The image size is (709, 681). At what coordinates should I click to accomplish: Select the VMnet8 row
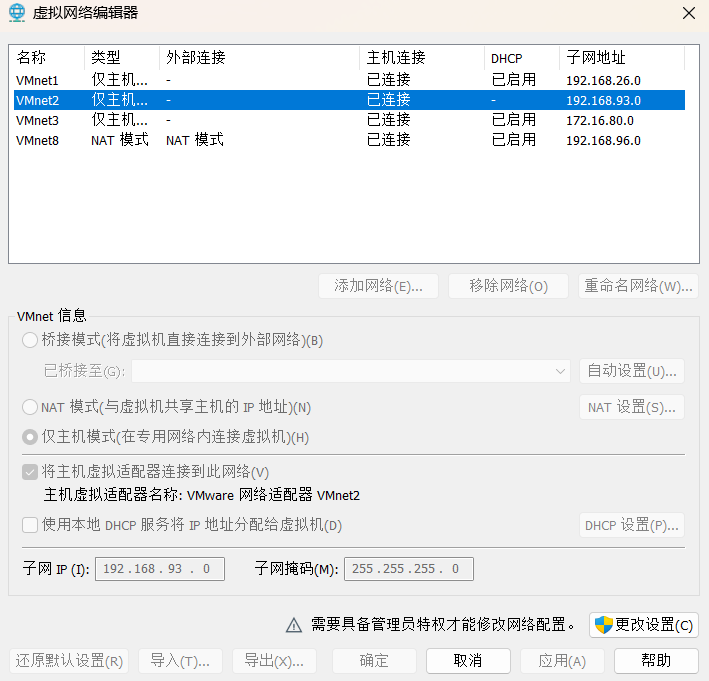pyautogui.click(x=349, y=140)
